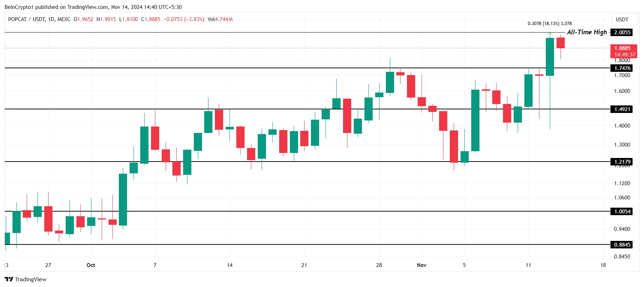The width and height of the screenshot is (644, 287).
Task: Select the 1.7476 horizontal line label
Action: [622, 68]
